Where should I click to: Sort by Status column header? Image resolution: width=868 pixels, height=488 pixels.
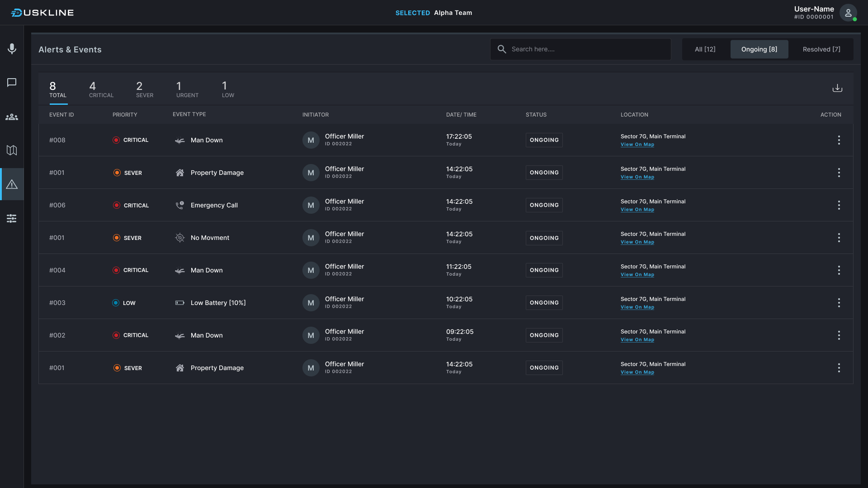tap(536, 115)
